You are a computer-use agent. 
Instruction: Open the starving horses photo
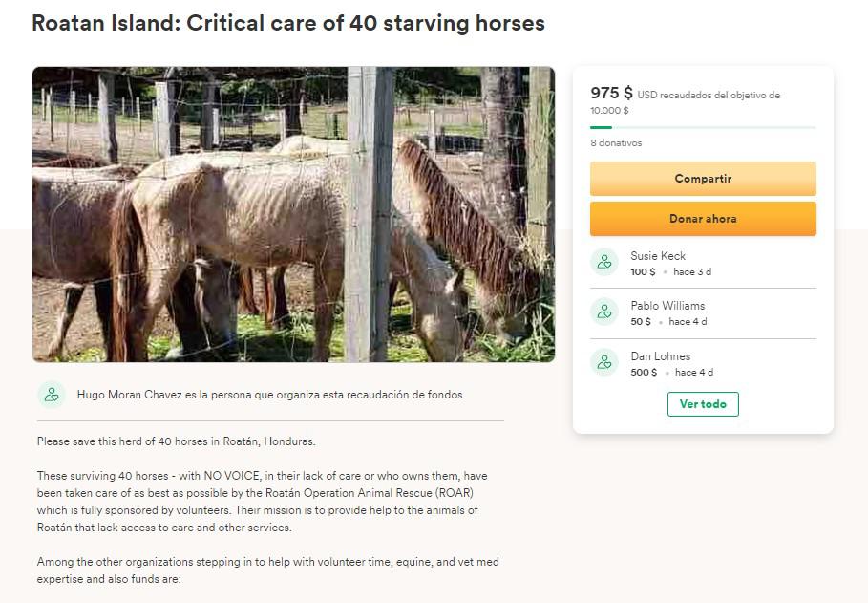pos(293,214)
